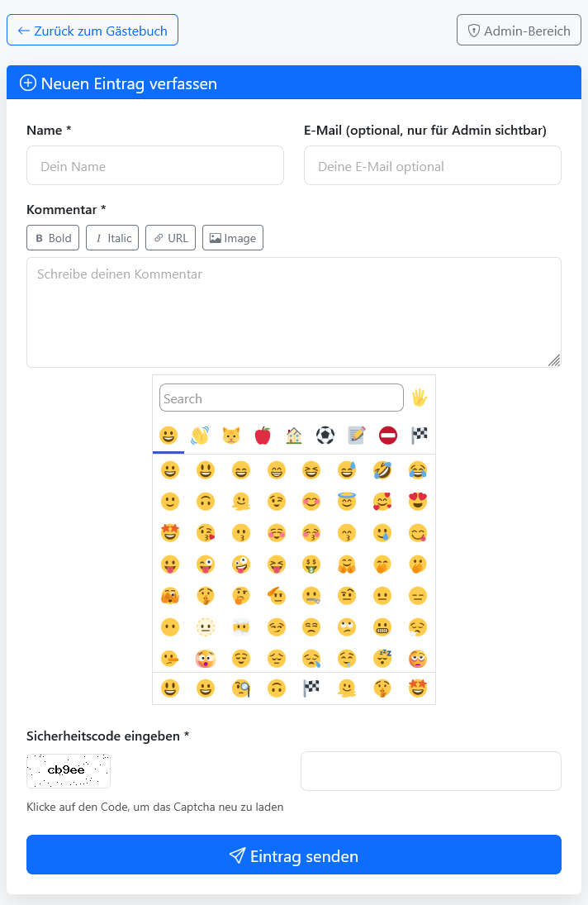Choose the heart-eyes emoji

coord(418,502)
